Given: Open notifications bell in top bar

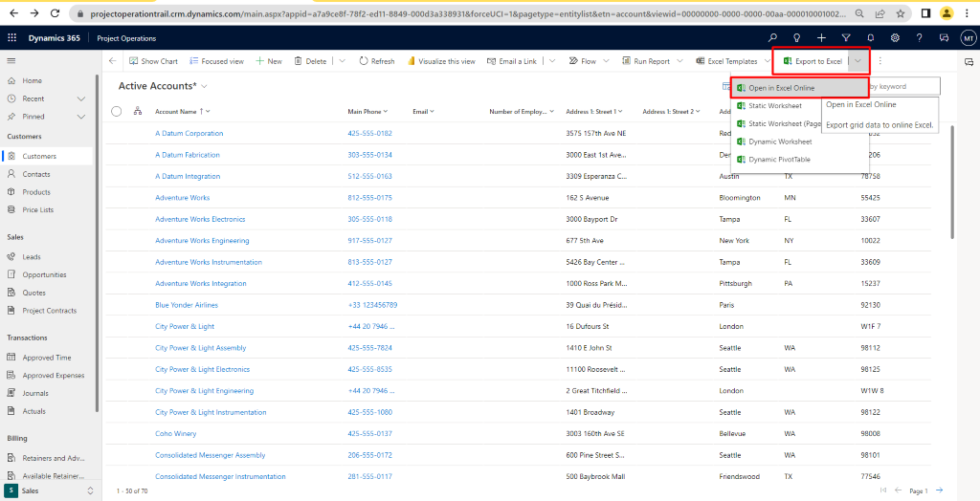Looking at the screenshot, I should [870, 37].
